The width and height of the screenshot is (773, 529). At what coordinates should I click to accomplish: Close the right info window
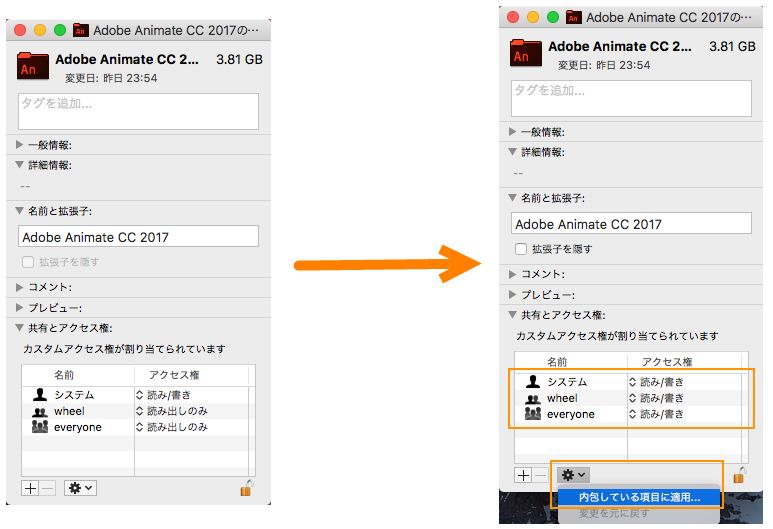coord(513,17)
